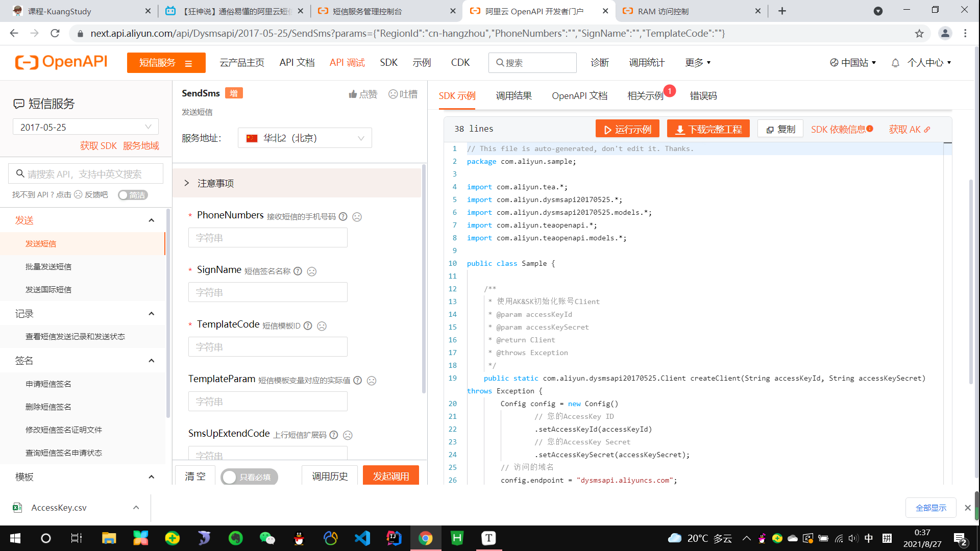980x551 pixels.
Task: Open 调用历史
Action: [330, 476]
